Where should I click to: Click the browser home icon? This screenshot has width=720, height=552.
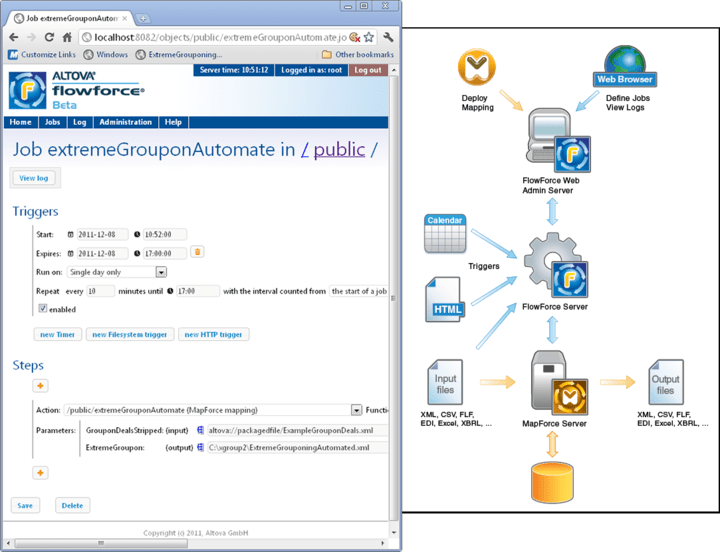tap(67, 37)
